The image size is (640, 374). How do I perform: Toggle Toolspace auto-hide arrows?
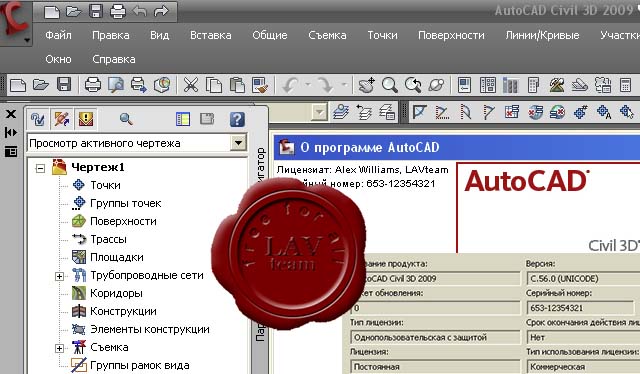(x=11, y=132)
